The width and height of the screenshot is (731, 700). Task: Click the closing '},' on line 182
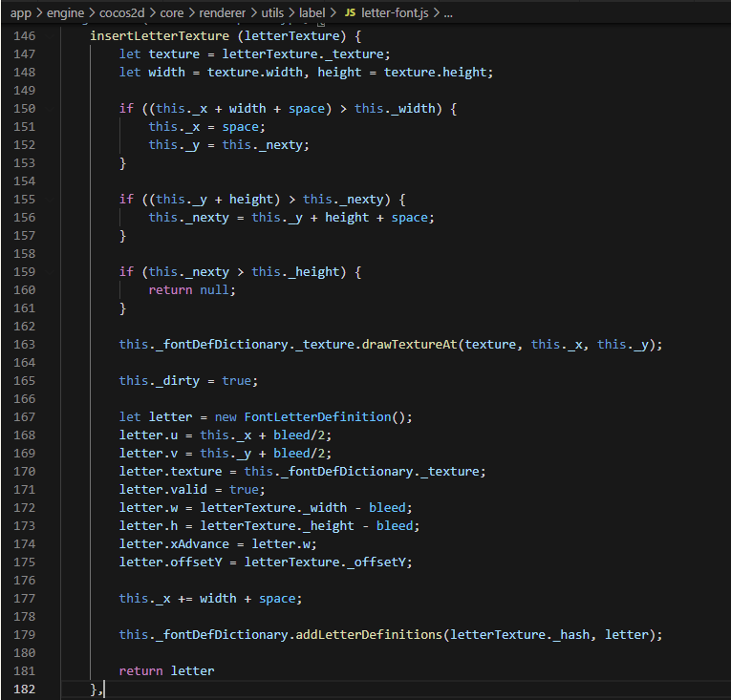pos(97,689)
